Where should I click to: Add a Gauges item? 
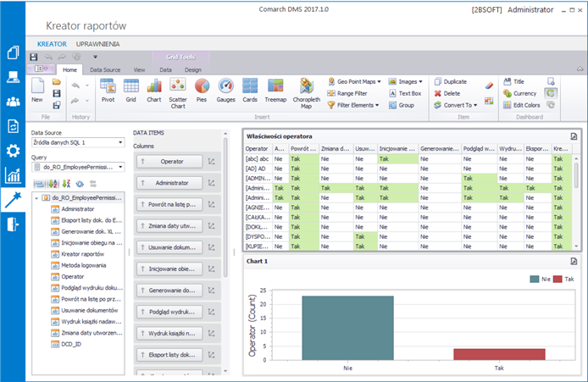point(225,91)
